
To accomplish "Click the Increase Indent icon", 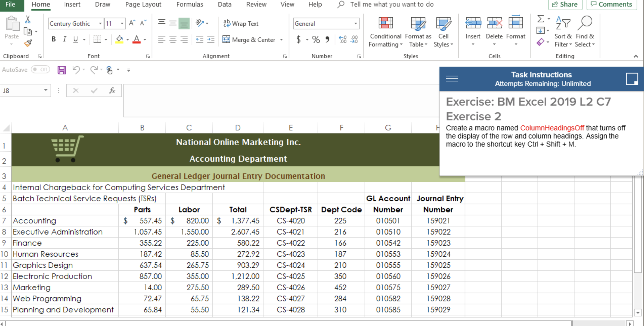I will point(211,39).
